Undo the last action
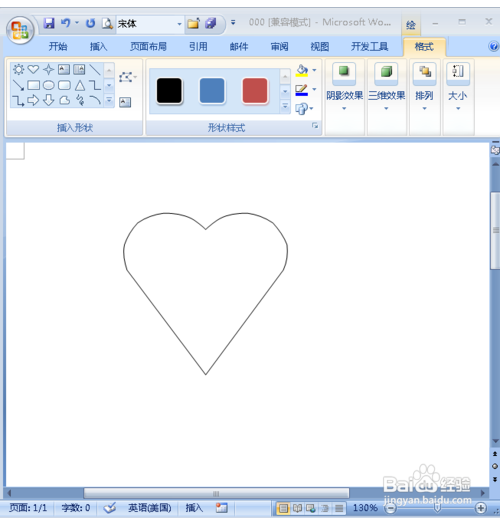This screenshot has width=500, height=518. [66, 23]
